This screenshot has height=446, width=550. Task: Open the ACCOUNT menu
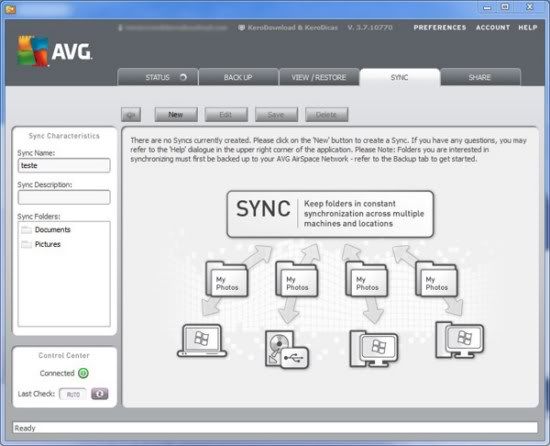[x=493, y=27]
